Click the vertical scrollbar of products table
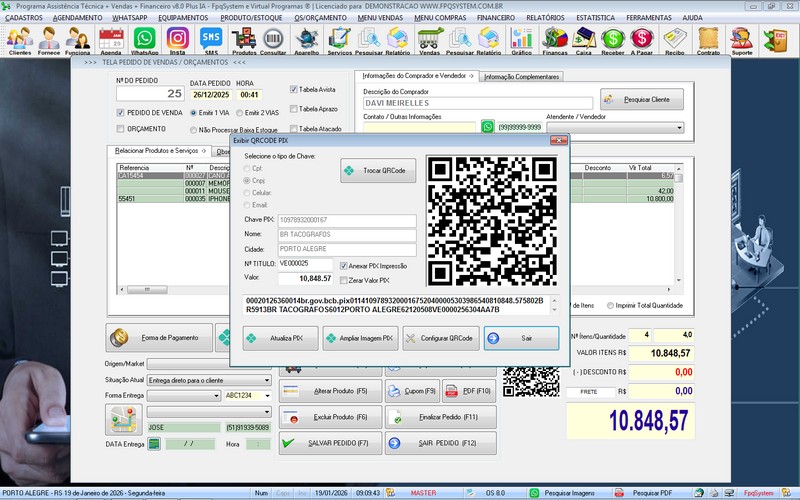This screenshot has height=500, width=800. (679, 224)
